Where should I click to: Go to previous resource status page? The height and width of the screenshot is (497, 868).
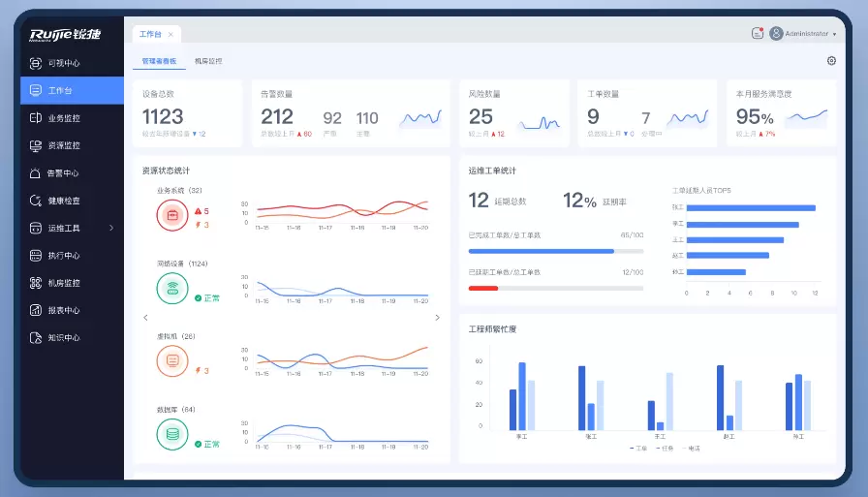click(145, 318)
